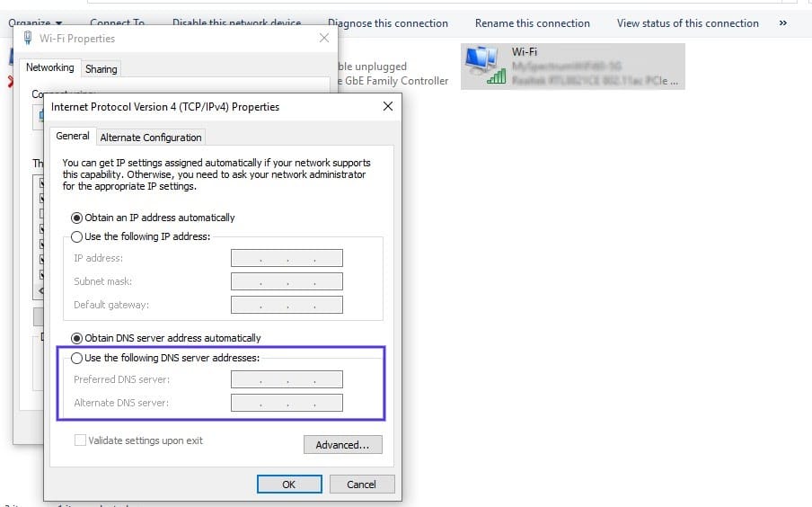Click the Alternate DNS server field
Image resolution: width=812 pixels, height=507 pixels.
287,403
